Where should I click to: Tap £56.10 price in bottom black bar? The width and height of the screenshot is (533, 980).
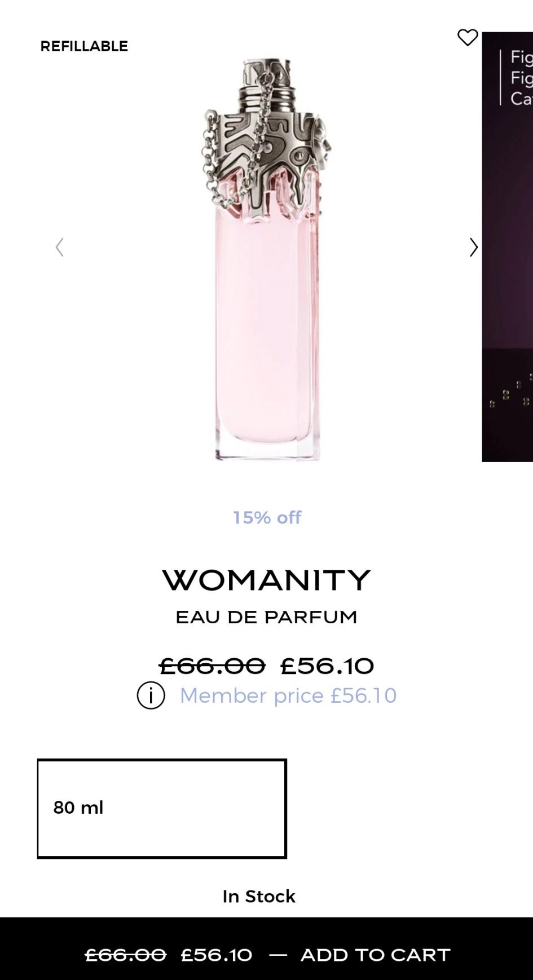pos(217,955)
